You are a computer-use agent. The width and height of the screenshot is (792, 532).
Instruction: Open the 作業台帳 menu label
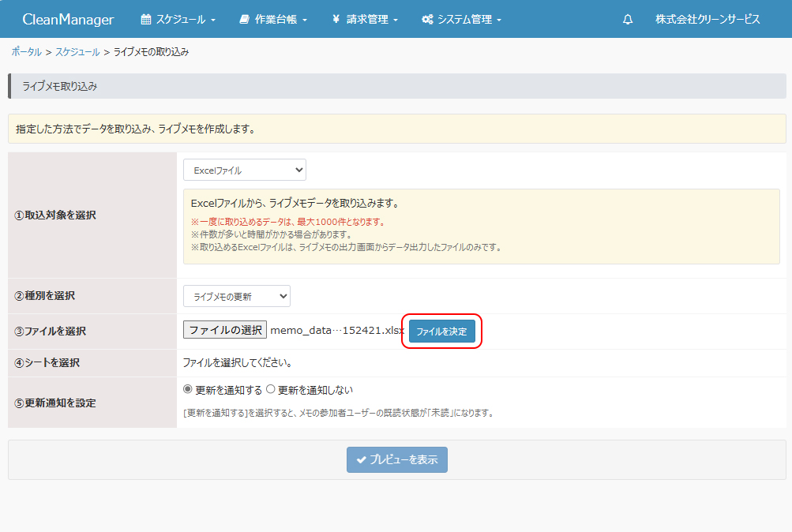tap(276, 19)
